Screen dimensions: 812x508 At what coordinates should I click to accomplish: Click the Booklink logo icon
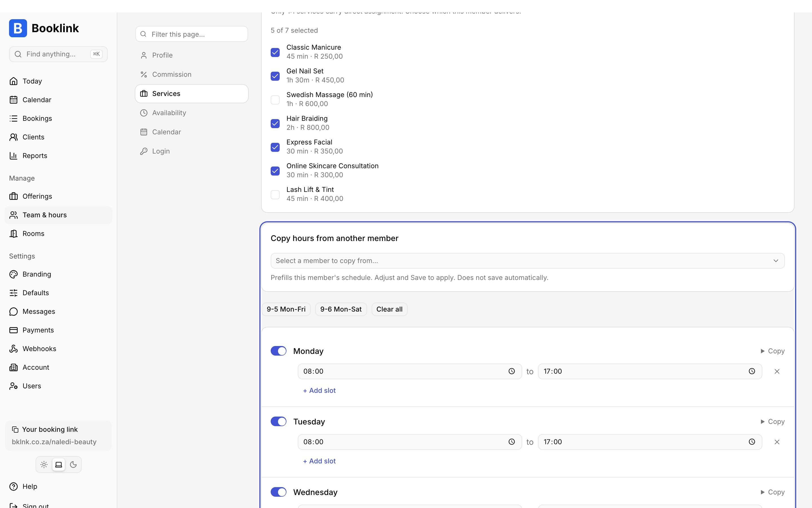click(18, 28)
